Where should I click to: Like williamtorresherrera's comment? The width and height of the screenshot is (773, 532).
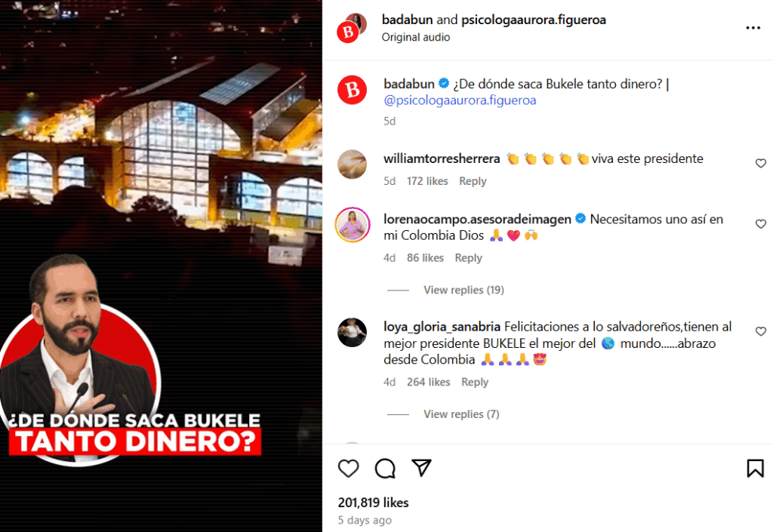tap(761, 163)
